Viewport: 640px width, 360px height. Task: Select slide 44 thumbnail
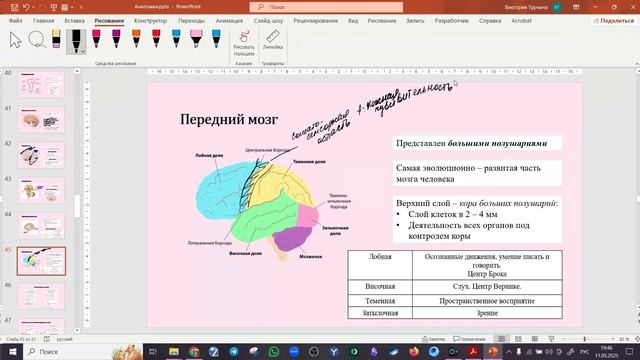coord(41,226)
